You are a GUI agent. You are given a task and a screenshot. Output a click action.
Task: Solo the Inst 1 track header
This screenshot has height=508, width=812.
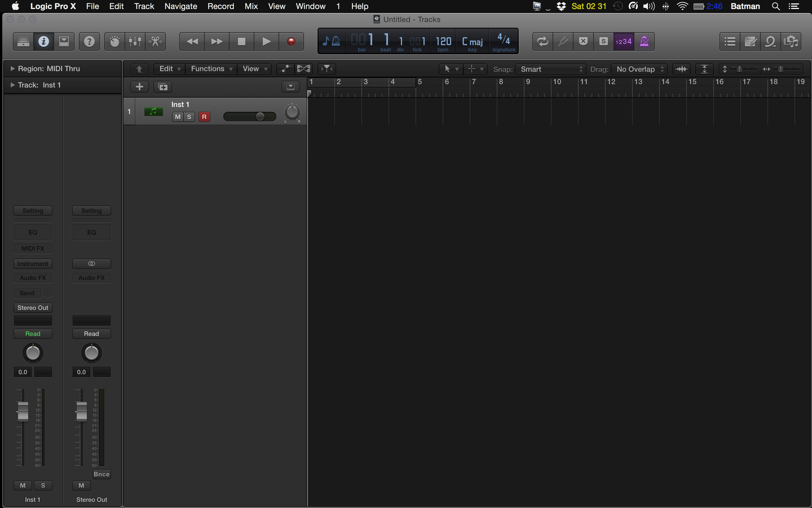pyautogui.click(x=189, y=117)
